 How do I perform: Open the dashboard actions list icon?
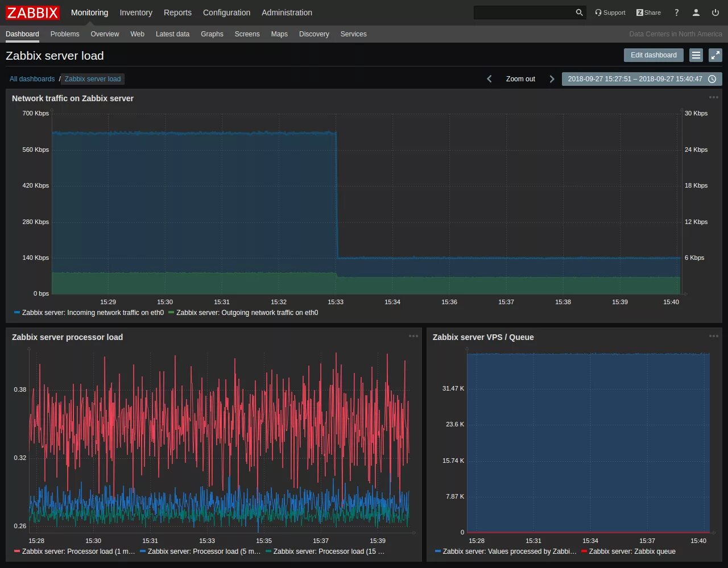696,55
